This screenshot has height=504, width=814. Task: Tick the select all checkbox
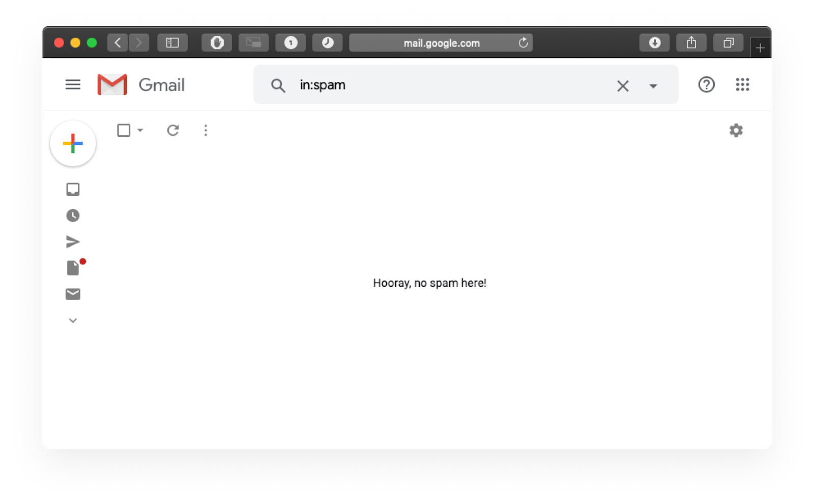[124, 130]
